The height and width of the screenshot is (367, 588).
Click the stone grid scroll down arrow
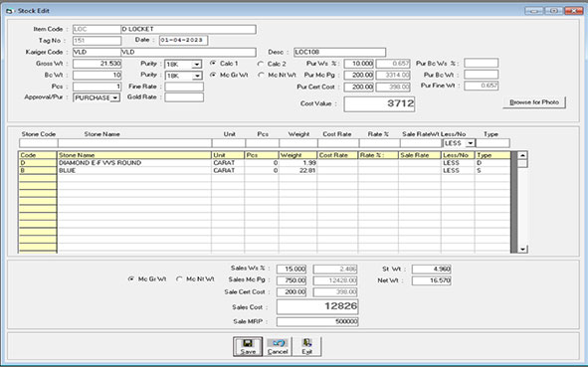(x=522, y=249)
